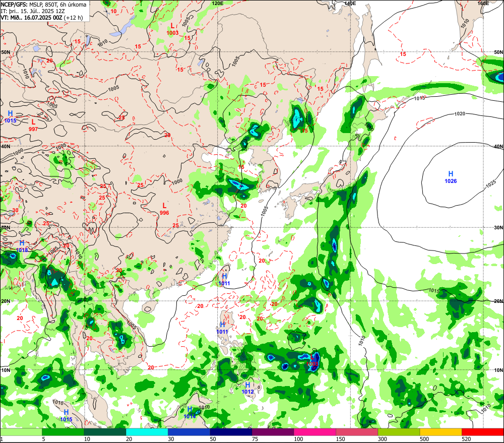Click the rose-red 150–300 mm legend swatch
Screen dimensions: 504x443
[x=357, y=432]
